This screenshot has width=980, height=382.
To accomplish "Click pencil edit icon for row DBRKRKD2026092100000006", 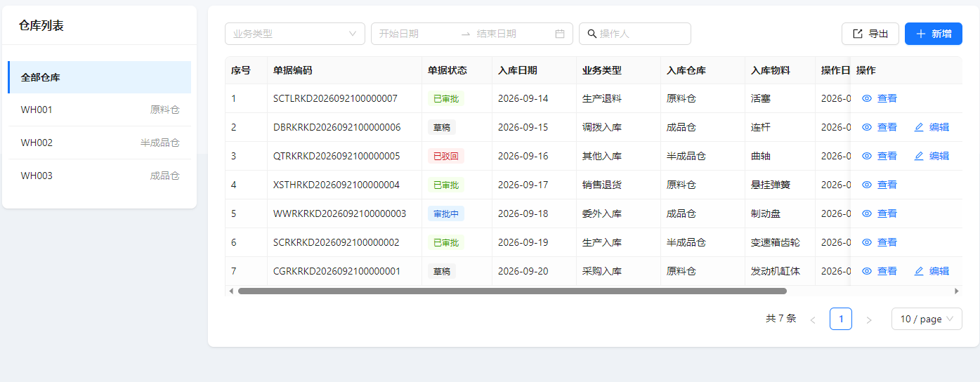I will pos(919,127).
